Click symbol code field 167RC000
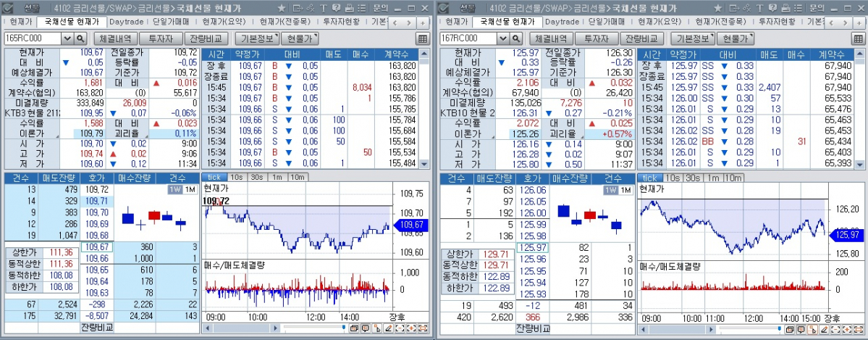This screenshot has height=340, width=868. pyautogui.click(x=468, y=38)
